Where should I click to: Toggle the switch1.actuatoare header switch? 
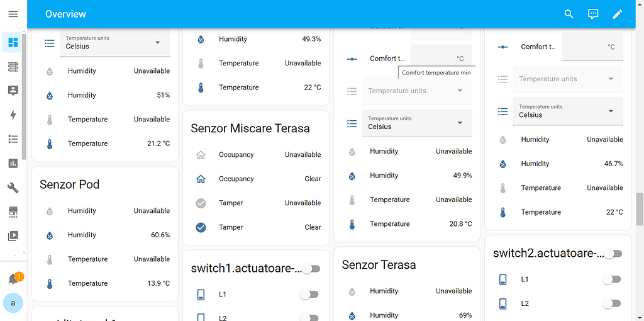point(311,269)
